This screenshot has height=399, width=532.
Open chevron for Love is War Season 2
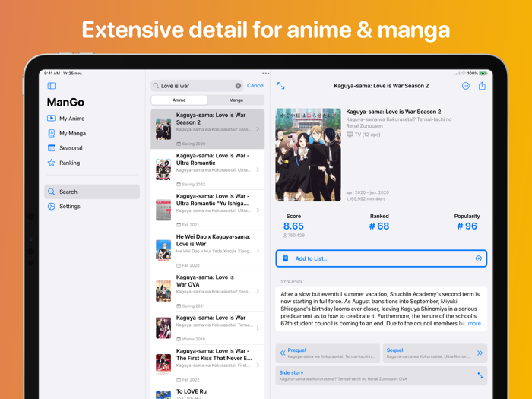tap(258, 129)
